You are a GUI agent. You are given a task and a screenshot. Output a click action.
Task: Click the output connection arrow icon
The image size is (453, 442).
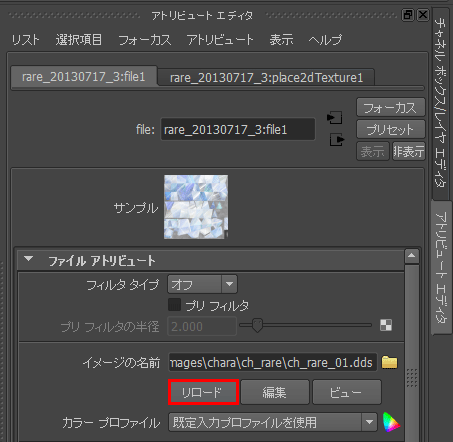[337, 139]
